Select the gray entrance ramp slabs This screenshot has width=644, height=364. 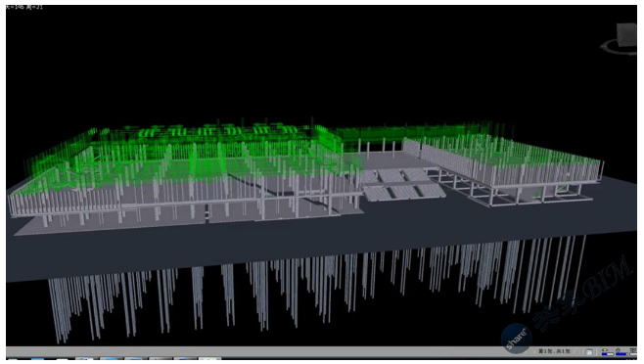[x=400, y=185]
